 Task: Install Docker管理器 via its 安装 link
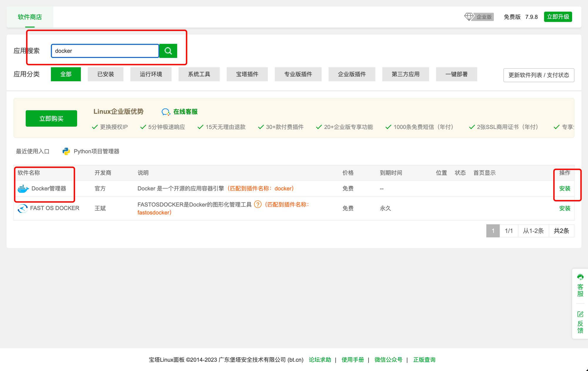pyautogui.click(x=565, y=188)
